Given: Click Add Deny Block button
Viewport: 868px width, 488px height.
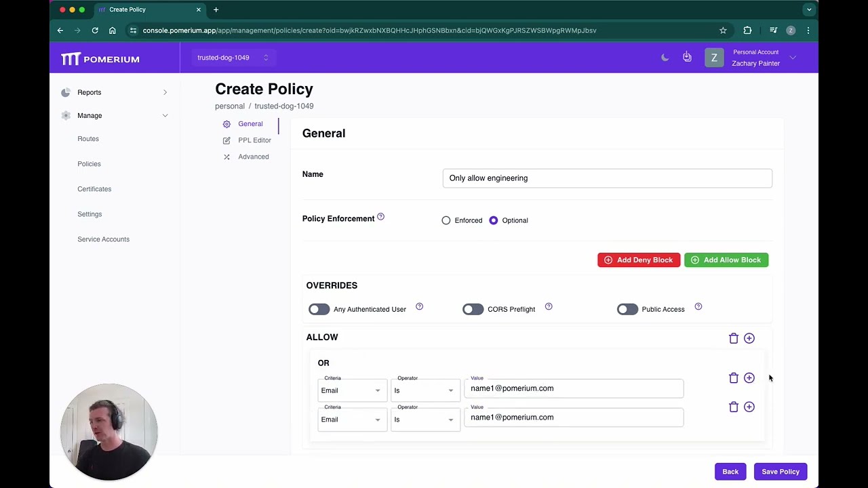Looking at the screenshot, I should point(639,260).
